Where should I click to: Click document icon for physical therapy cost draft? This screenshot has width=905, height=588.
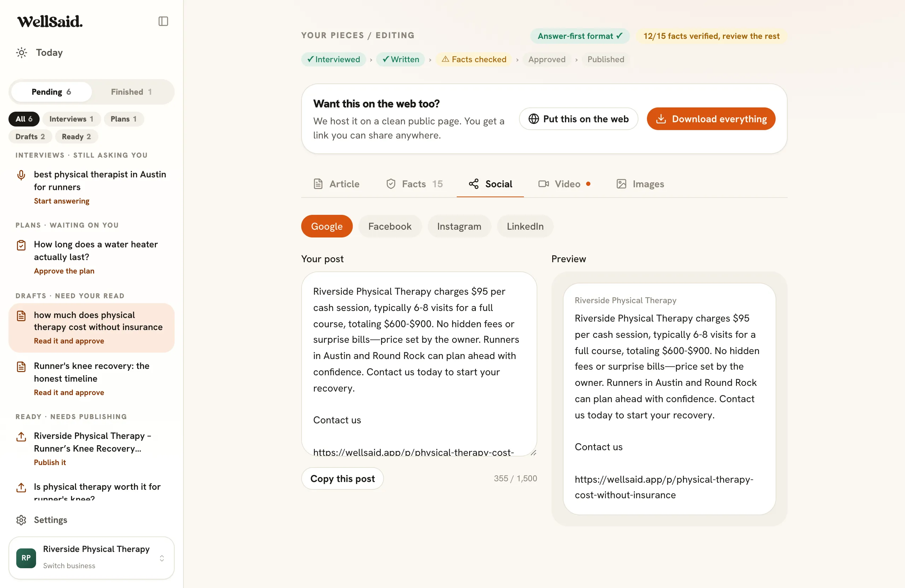21,316
